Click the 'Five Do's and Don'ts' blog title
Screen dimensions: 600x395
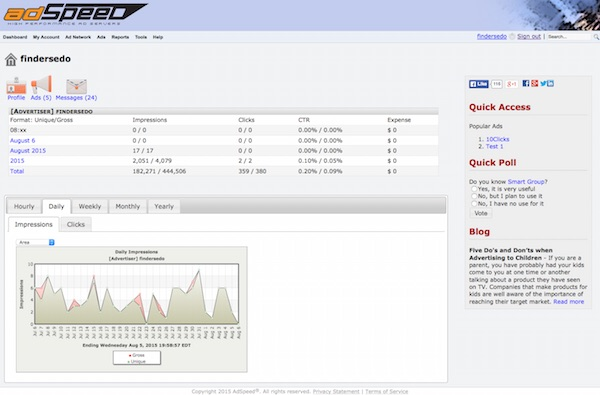point(510,254)
